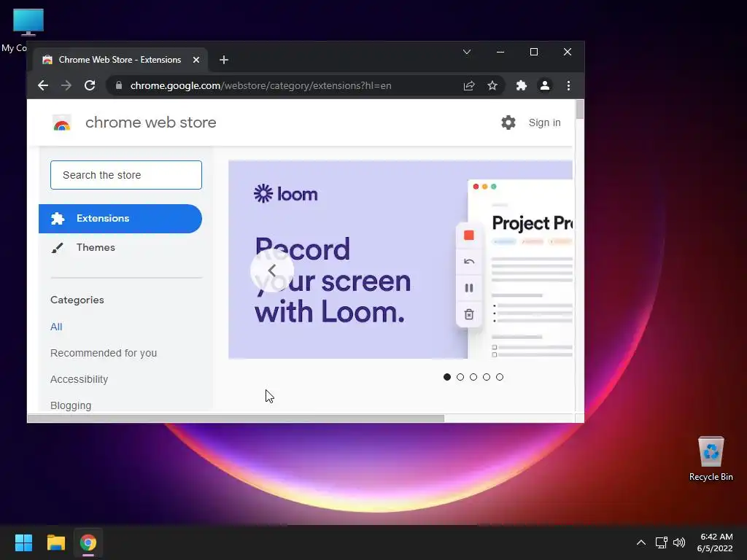Select the fifth carousel dot
The image size is (747, 560).
coord(499,377)
